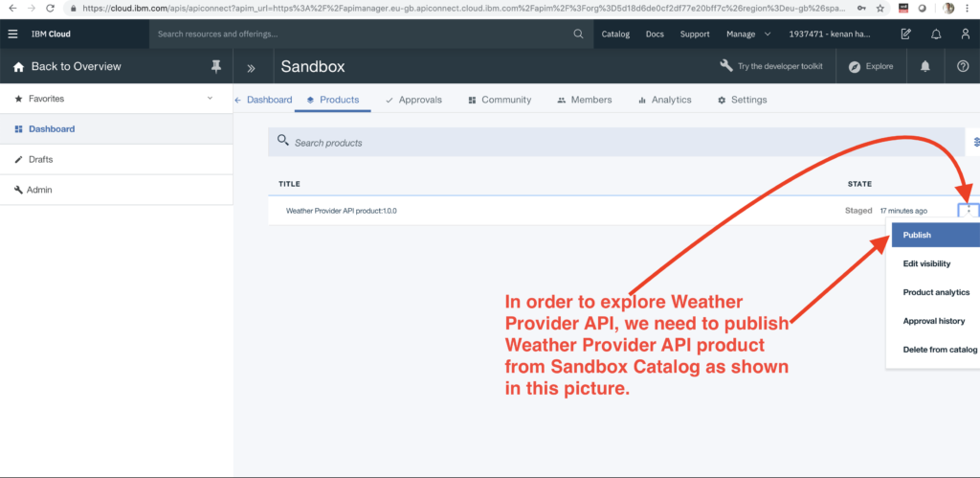Open the Approvals tab
The width and height of the screenshot is (980, 478).
(413, 100)
